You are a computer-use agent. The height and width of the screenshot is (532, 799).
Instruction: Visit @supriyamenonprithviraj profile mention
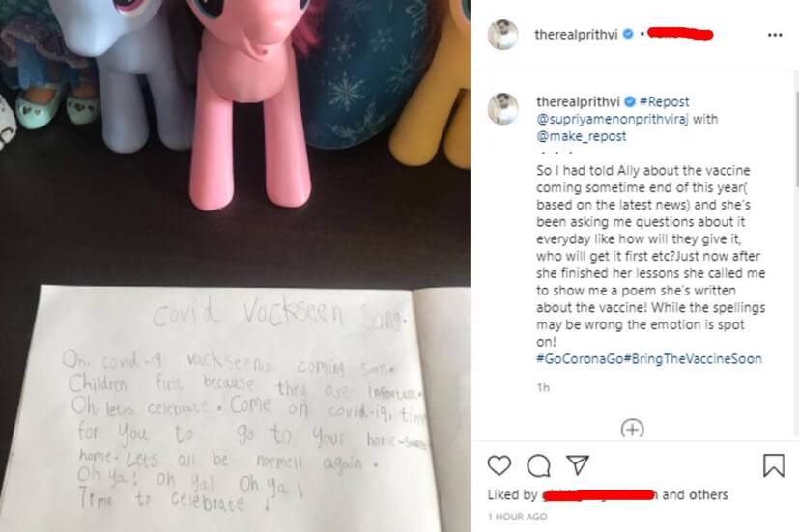coord(612,119)
